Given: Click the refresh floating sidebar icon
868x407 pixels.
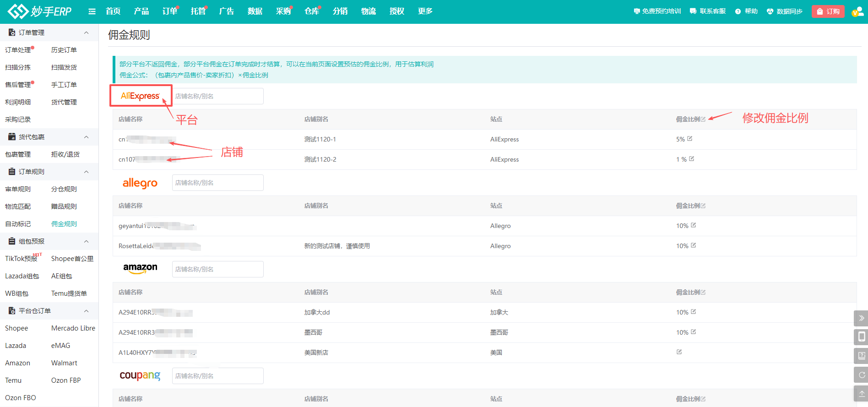Looking at the screenshot, I should click(861, 375).
